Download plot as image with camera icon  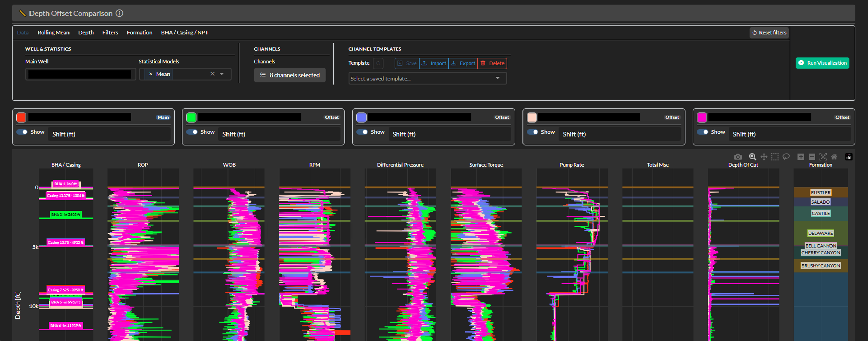pyautogui.click(x=738, y=157)
